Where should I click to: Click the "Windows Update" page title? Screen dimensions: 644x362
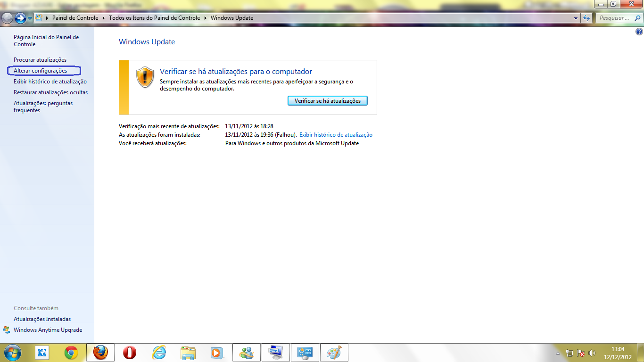(147, 42)
